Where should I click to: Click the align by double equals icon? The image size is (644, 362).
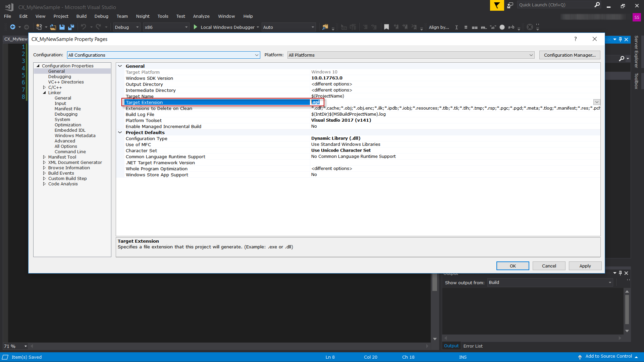pyautogui.click(x=475, y=27)
